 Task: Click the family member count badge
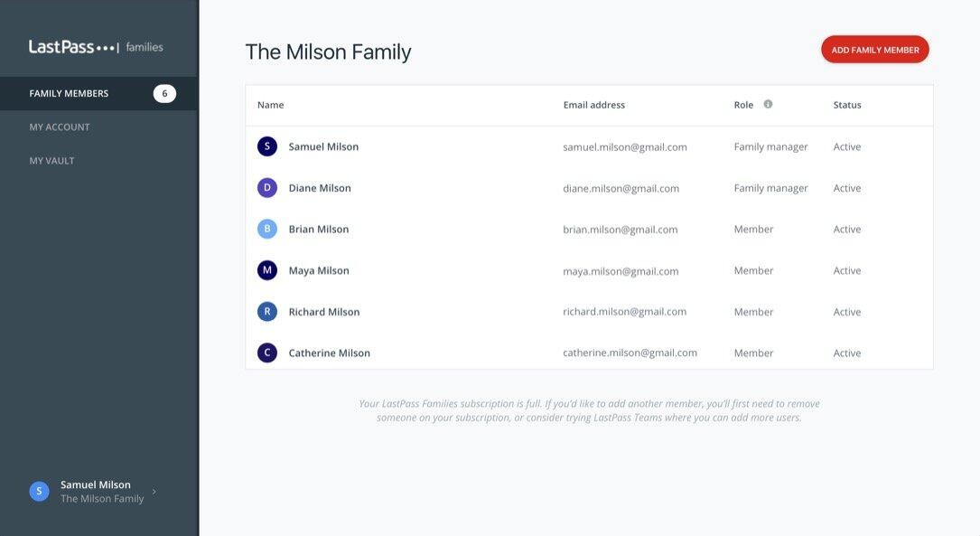(164, 93)
